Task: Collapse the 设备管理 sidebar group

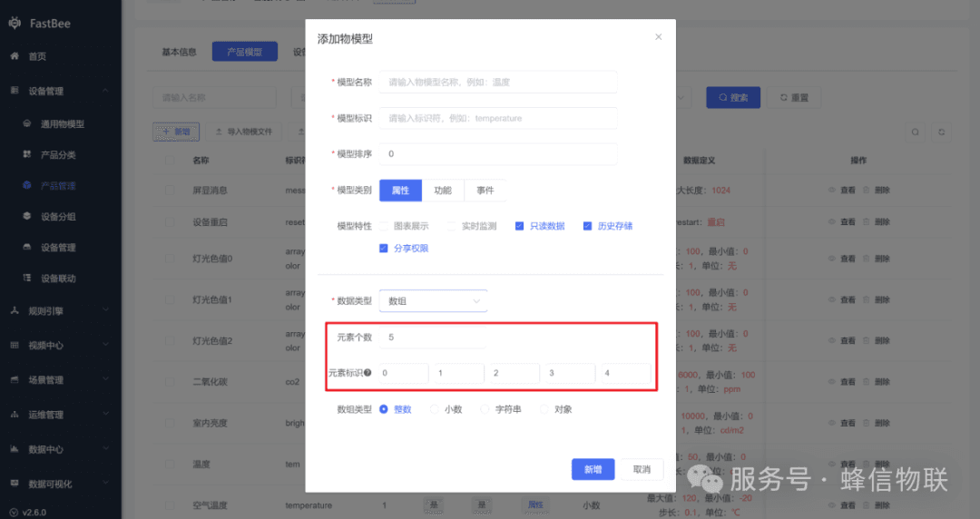Action: click(105, 91)
